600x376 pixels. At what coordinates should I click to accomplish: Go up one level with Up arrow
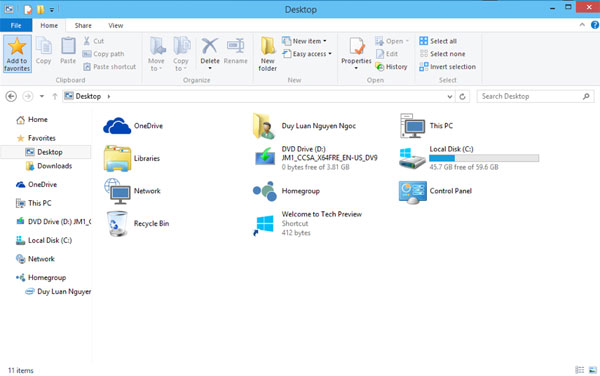55,96
